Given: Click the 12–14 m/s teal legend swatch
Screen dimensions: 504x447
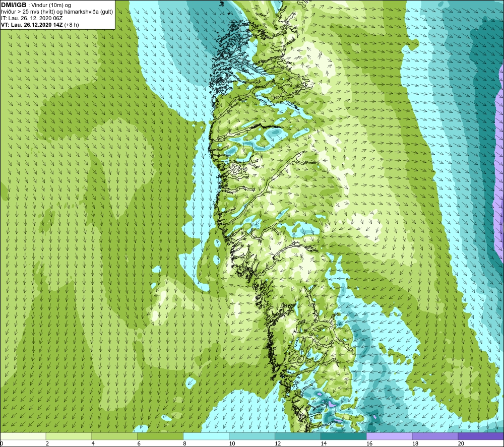Looking at the screenshot, I should [298, 436].
